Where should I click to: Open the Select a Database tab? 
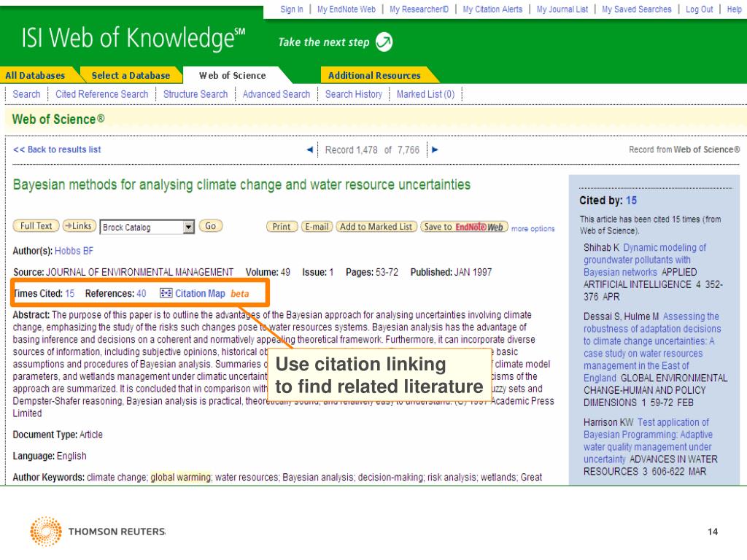click(x=131, y=75)
